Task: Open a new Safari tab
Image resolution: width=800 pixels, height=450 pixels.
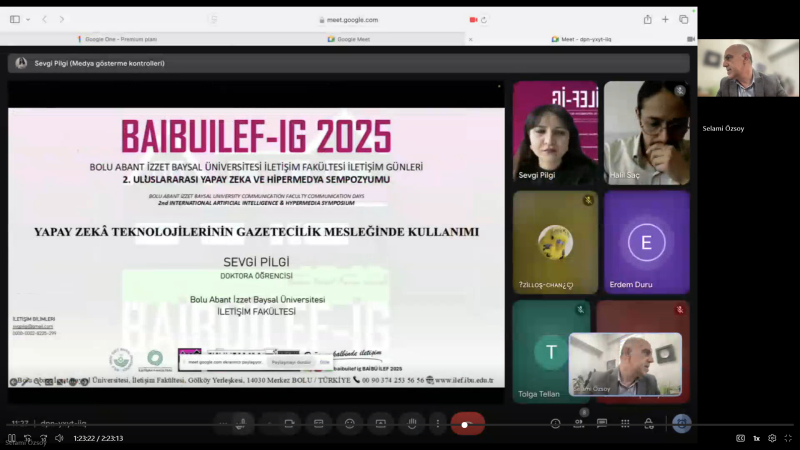Action: pyautogui.click(x=665, y=19)
